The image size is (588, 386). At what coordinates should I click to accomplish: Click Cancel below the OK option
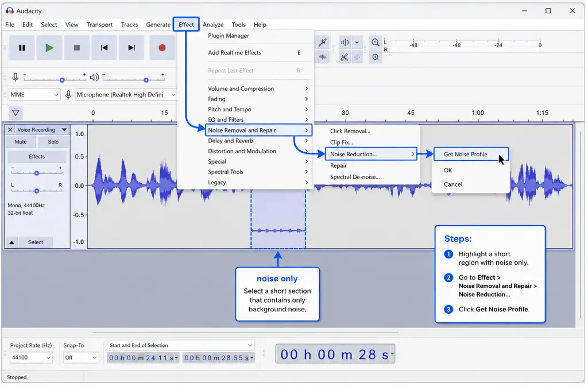pos(453,184)
